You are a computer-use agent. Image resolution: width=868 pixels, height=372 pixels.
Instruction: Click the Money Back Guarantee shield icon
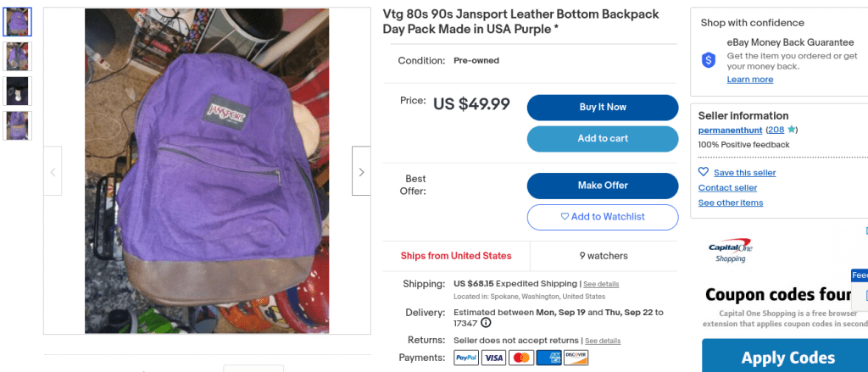click(x=709, y=60)
